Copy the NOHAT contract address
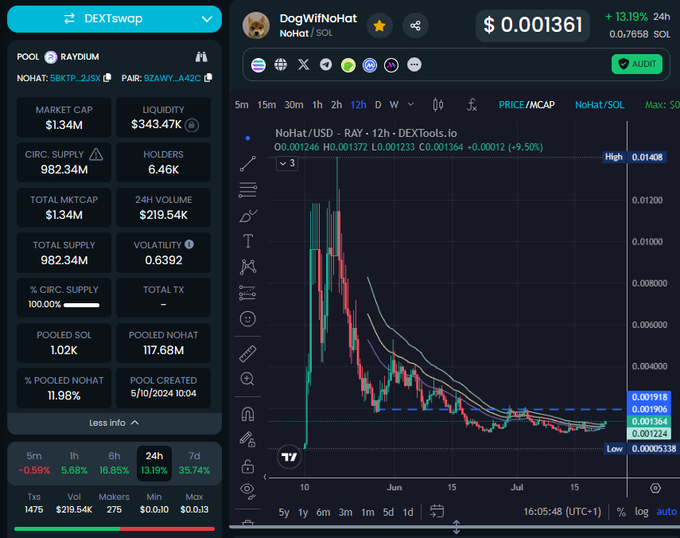The height and width of the screenshot is (538, 680). click(107, 78)
